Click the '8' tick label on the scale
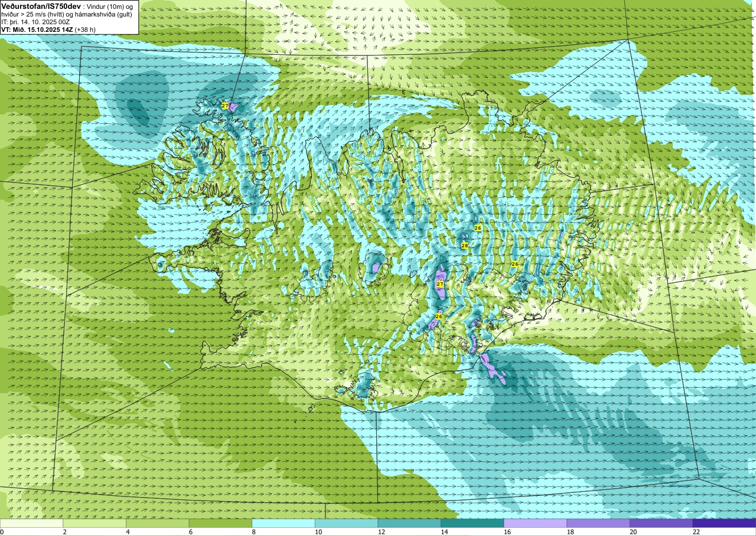 pos(253,532)
